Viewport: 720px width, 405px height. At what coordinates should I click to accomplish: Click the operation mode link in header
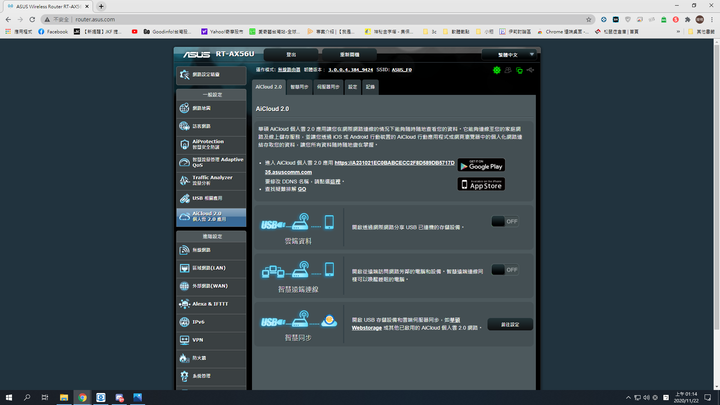click(x=289, y=70)
